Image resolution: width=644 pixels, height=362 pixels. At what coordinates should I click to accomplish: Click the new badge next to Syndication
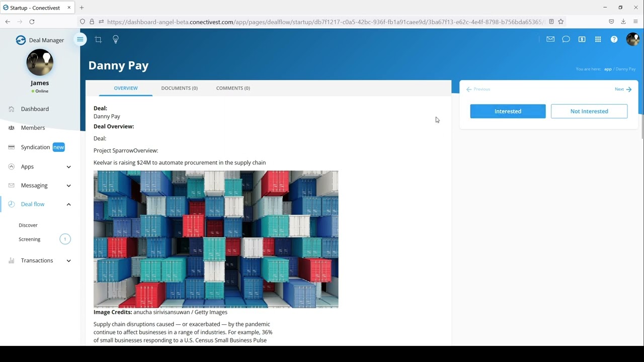tap(59, 147)
